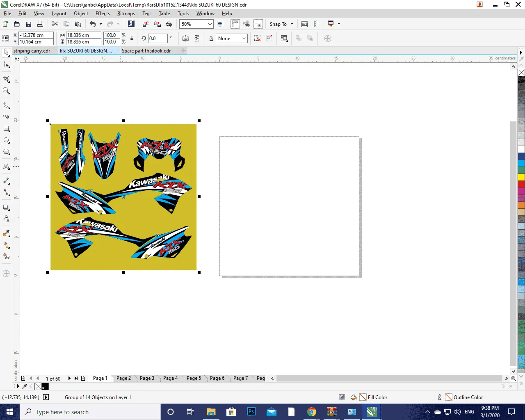Save the document with the floppy icon

[29, 24]
